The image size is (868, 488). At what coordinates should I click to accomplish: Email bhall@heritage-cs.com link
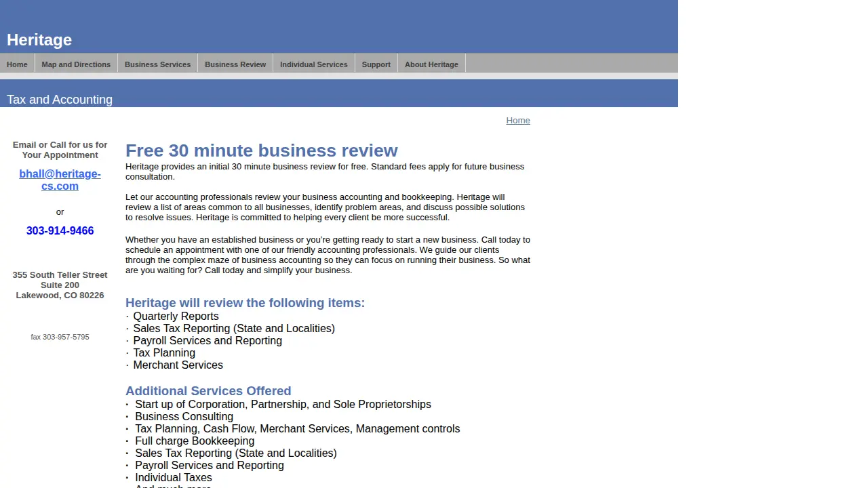click(60, 180)
